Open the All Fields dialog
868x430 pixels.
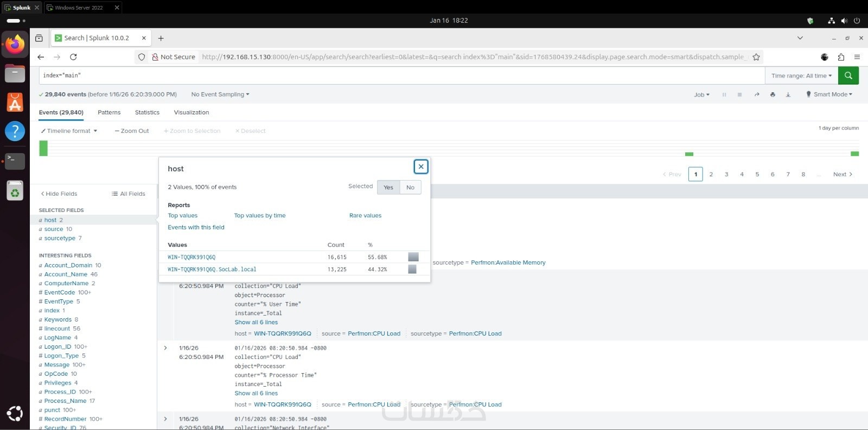tap(129, 194)
